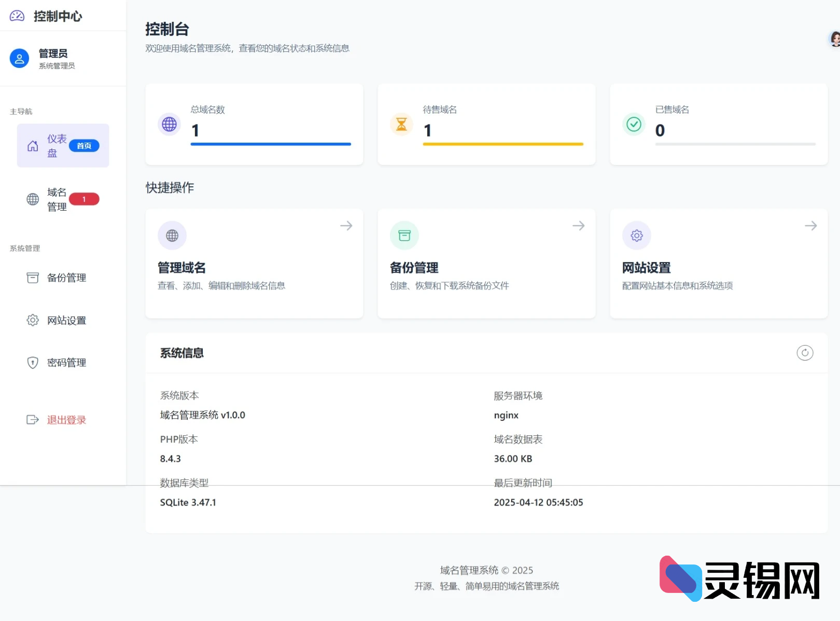
Task: Open 网站设置 sidebar item
Action: point(66,320)
